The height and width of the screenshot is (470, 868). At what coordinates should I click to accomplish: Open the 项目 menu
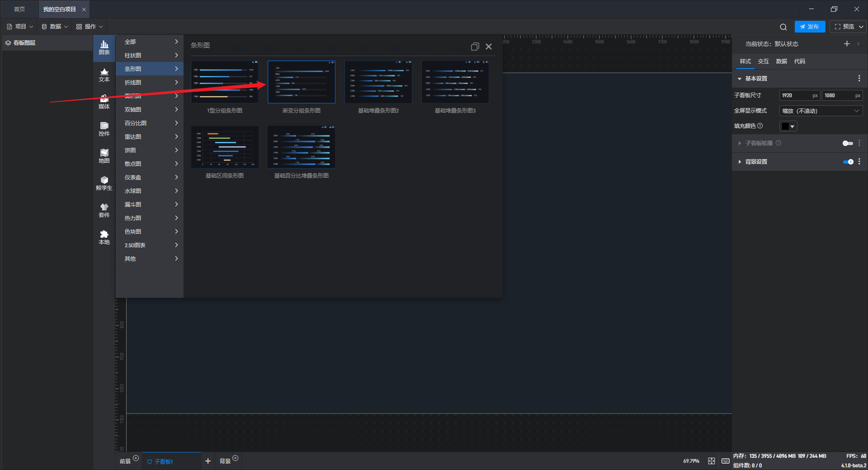pyautogui.click(x=20, y=27)
